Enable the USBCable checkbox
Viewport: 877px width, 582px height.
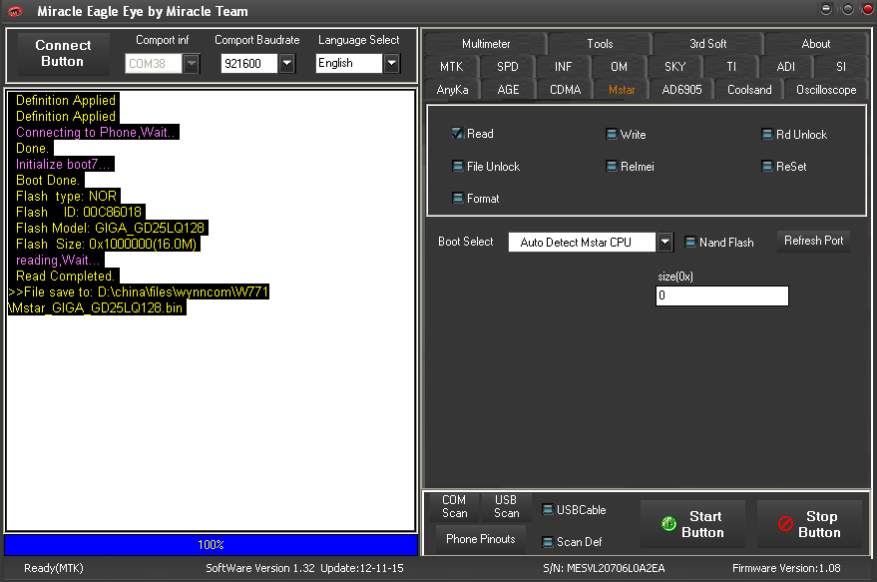click(548, 509)
